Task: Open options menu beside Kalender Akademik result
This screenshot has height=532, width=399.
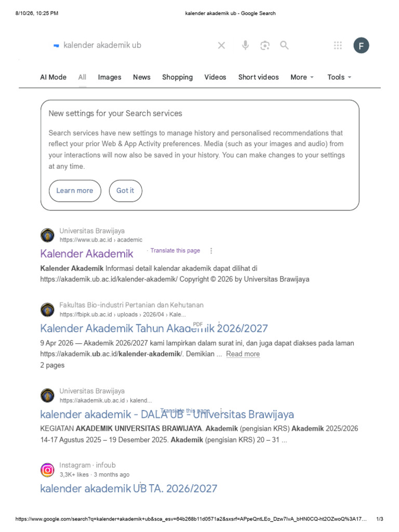Action: (x=211, y=251)
